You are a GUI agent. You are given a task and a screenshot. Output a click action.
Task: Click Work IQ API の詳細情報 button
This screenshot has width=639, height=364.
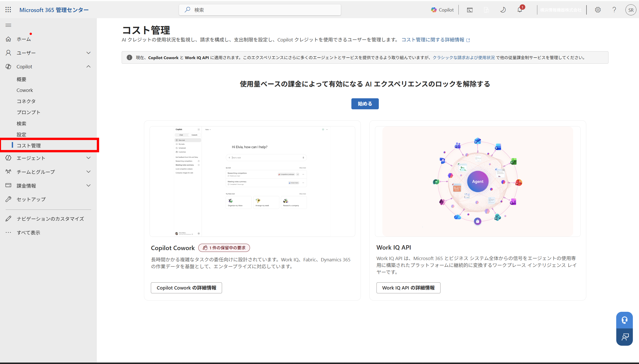[x=408, y=288]
